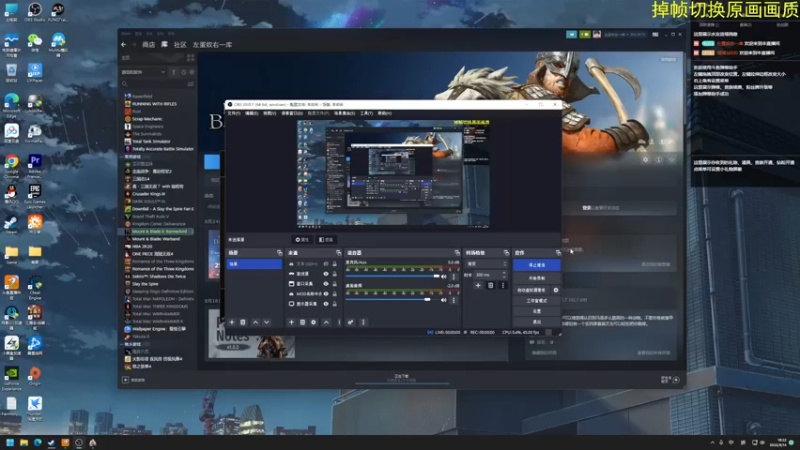Open Google Chrome desktop icon
The image size is (800, 450).
11,166
